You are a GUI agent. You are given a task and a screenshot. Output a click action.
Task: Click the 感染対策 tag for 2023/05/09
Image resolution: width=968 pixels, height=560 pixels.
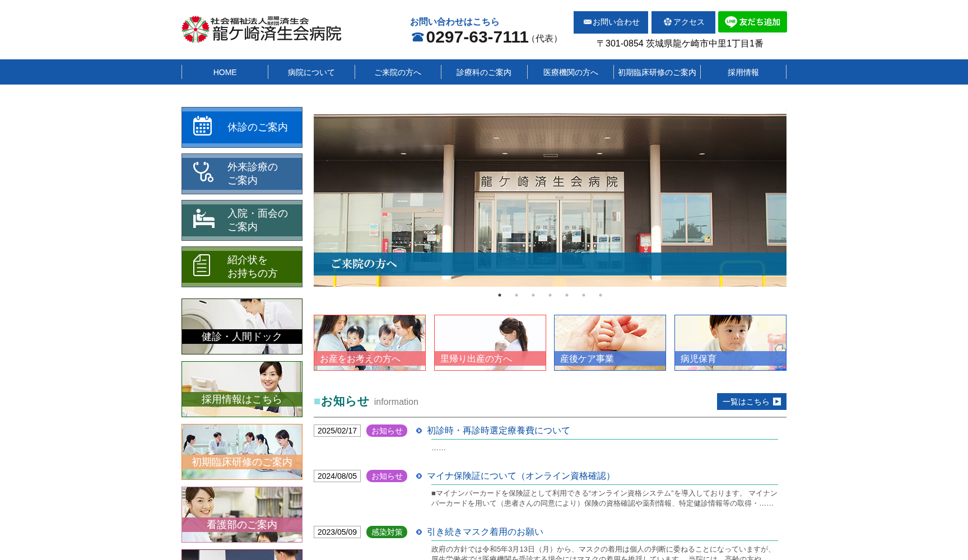pos(387,532)
